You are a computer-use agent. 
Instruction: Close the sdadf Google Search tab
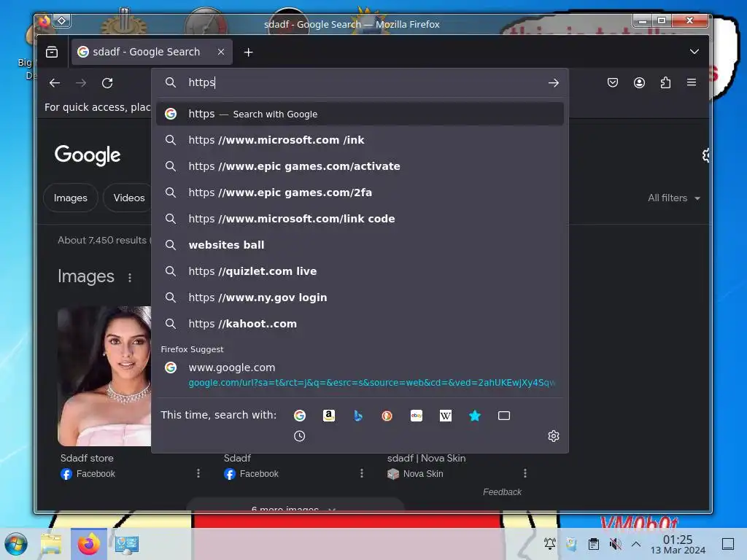(x=220, y=52)
